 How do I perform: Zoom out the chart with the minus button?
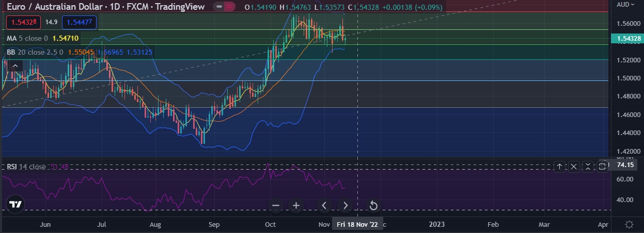[x=276, y=206]
